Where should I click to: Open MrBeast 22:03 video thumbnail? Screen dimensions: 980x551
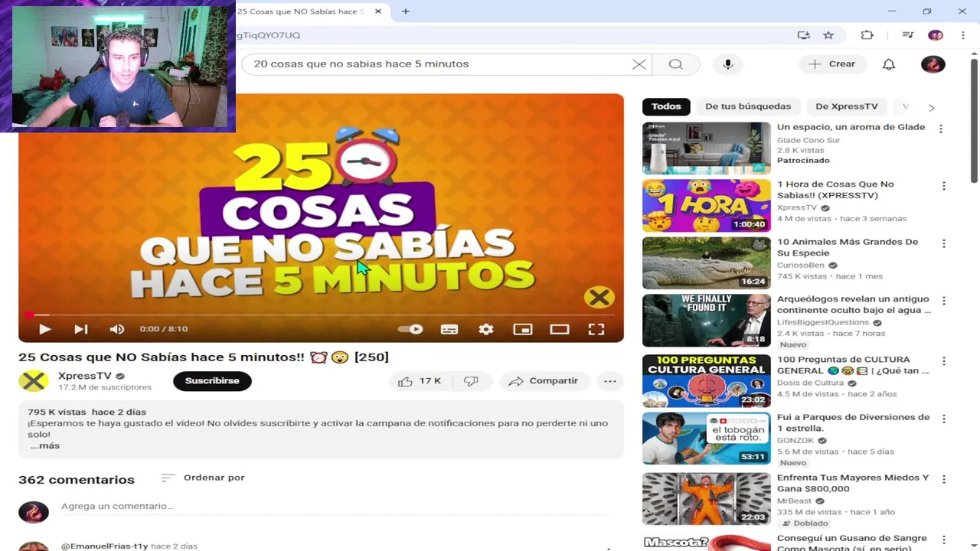coord(707,499)
